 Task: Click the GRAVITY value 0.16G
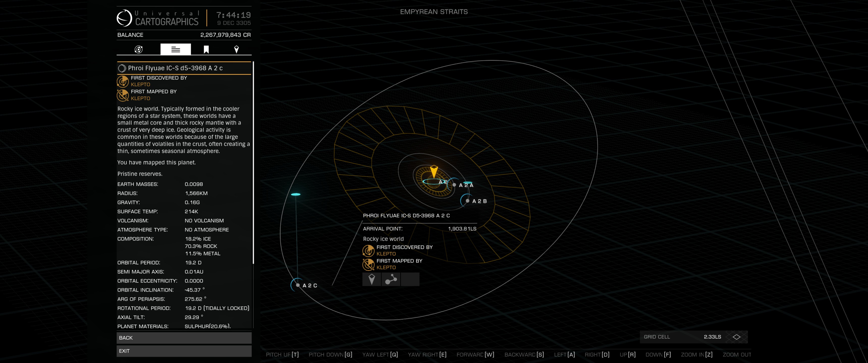pyautogui.click(x=192, y=202)
